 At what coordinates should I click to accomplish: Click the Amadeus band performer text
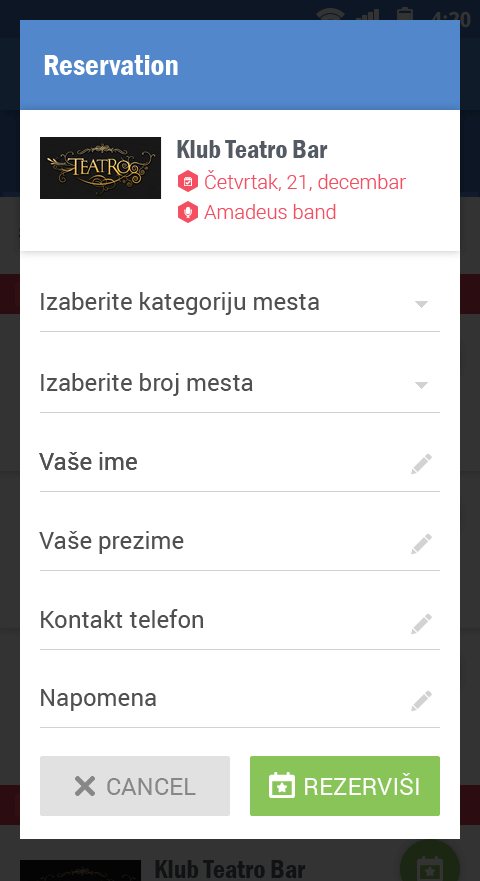click(x=270, y=212)
